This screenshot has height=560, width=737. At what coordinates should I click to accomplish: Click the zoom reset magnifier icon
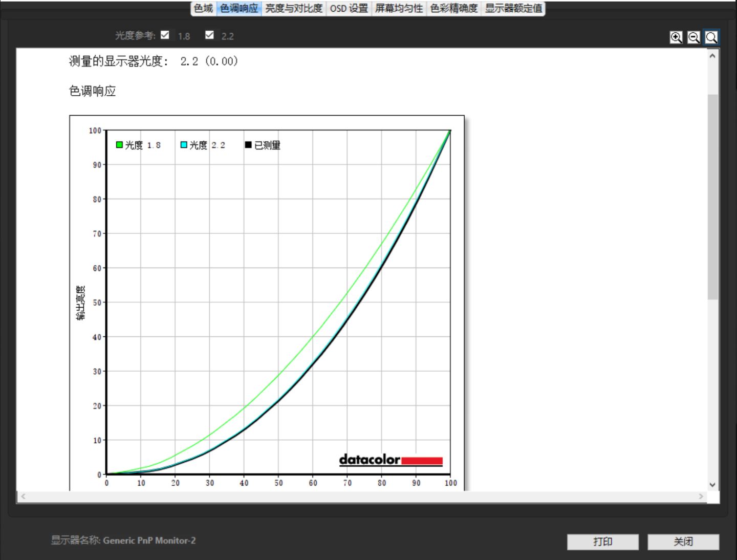point(711,37)
